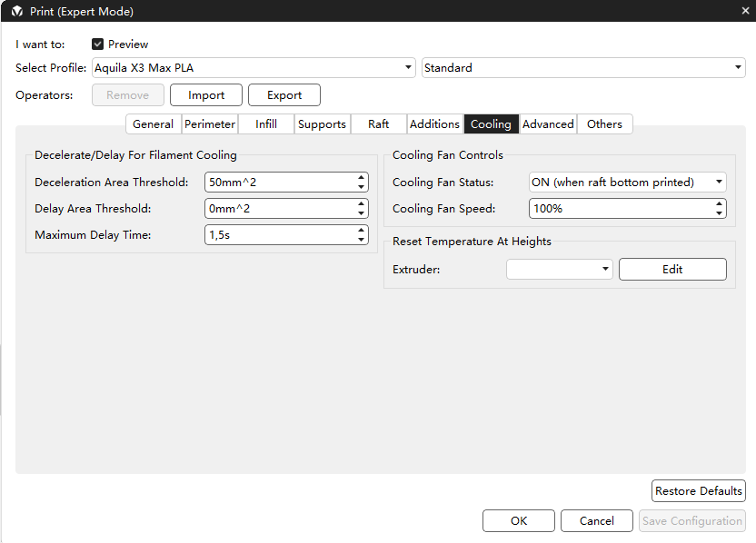
Task: Decrease Cooling Fan Speed with down arrow
Action: (x=720, y=213)
